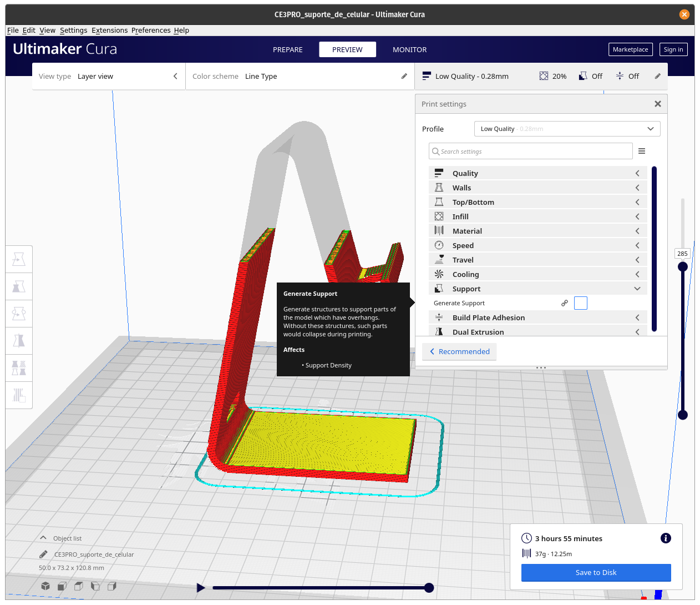Click Save to Disk
This screenshot has height=605, width=700.
596,572
